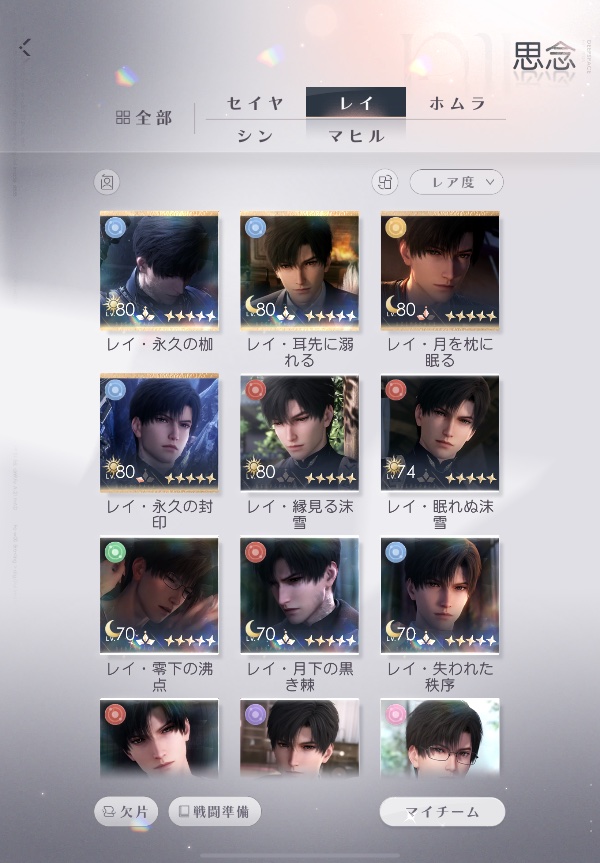Open memory card レイ・眠れぬ沫雪
The width and height of the screenshot is (600, 863).
[440, 433]
